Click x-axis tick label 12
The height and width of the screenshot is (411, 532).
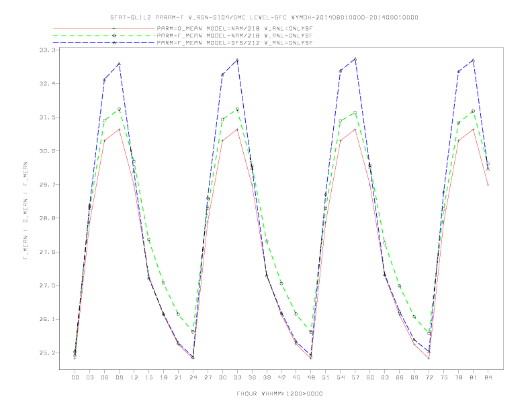coord(134,377)
